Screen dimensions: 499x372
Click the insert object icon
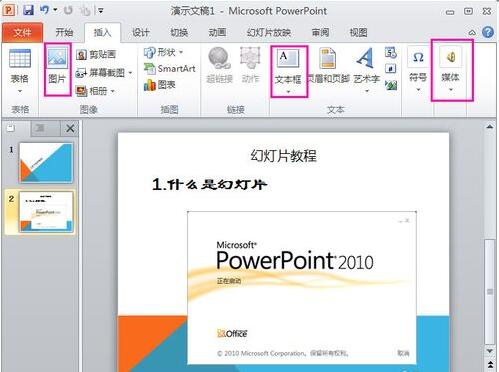(391, 86)
